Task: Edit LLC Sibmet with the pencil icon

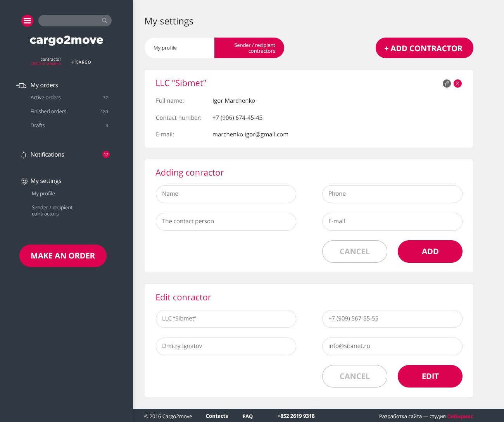Action: (447, 83)
